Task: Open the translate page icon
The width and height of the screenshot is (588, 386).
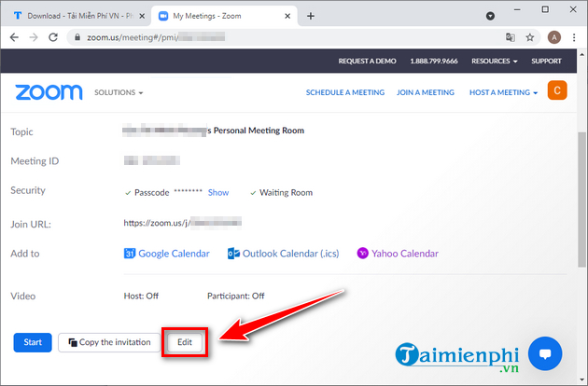Action: point(510,37)
